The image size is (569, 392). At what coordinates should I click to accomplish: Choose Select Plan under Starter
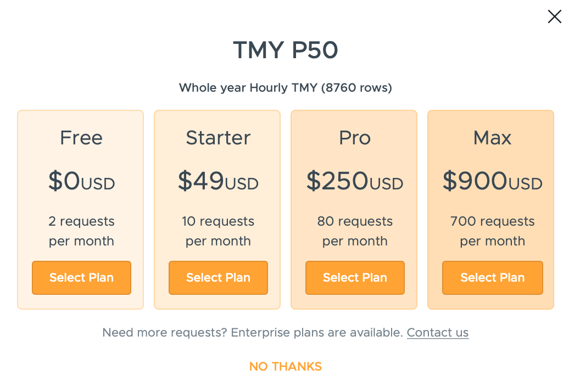218,278
